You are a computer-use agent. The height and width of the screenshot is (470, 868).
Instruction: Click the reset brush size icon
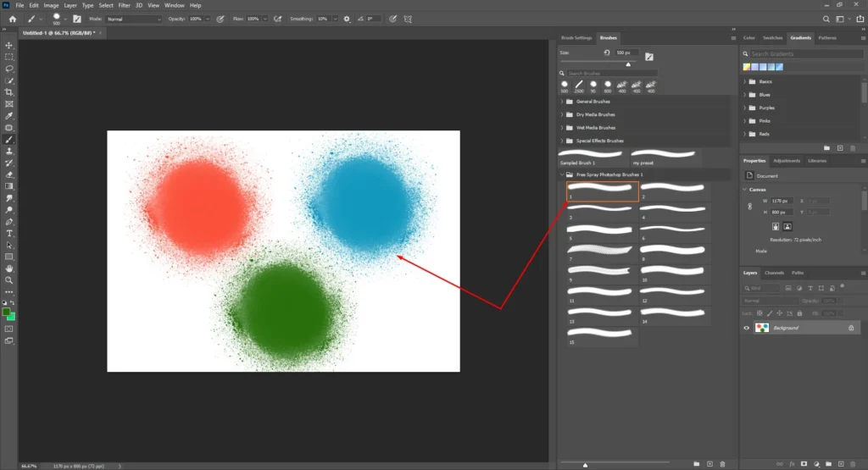607,53
